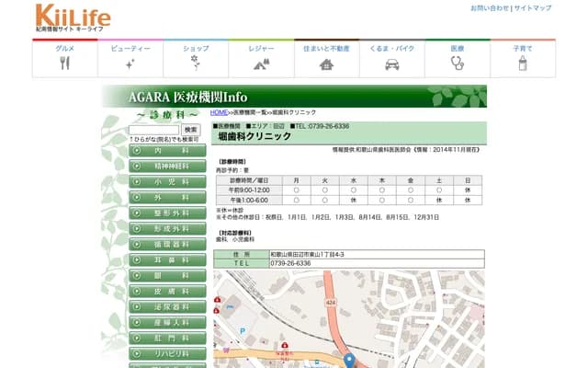Click the address 和歌山県田辺市東山1丁目4-3
This screenshot has height=368, width=588.
[307, 254]
